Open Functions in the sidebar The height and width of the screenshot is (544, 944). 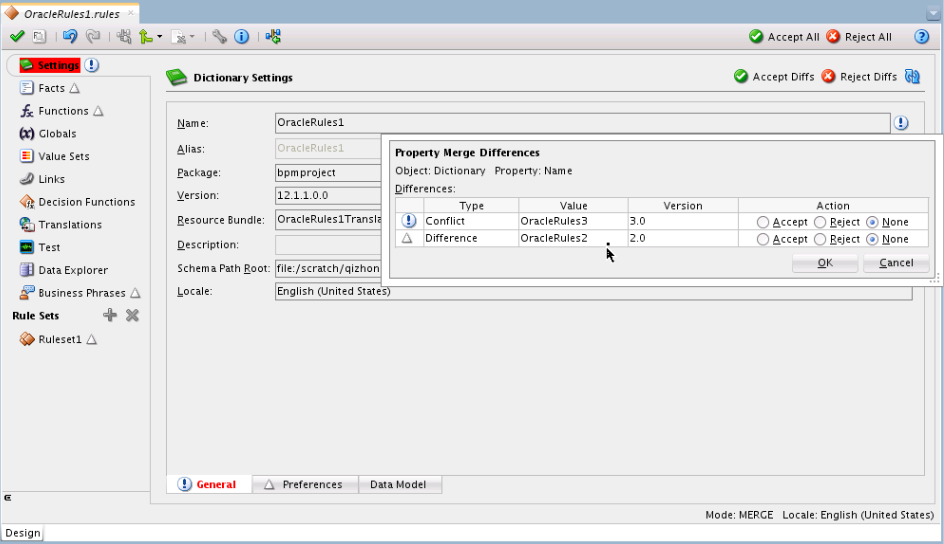pos(54,111)
